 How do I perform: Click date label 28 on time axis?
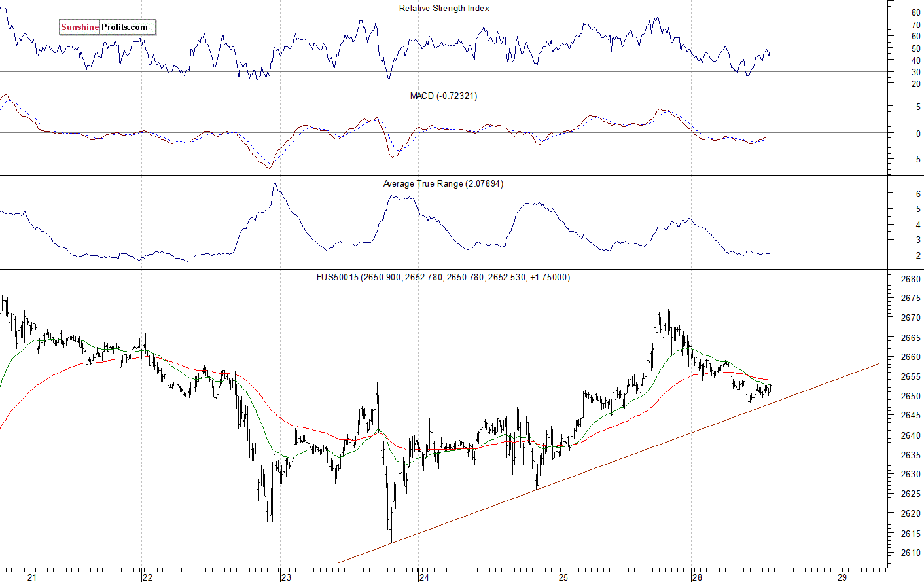click(698, 577)
